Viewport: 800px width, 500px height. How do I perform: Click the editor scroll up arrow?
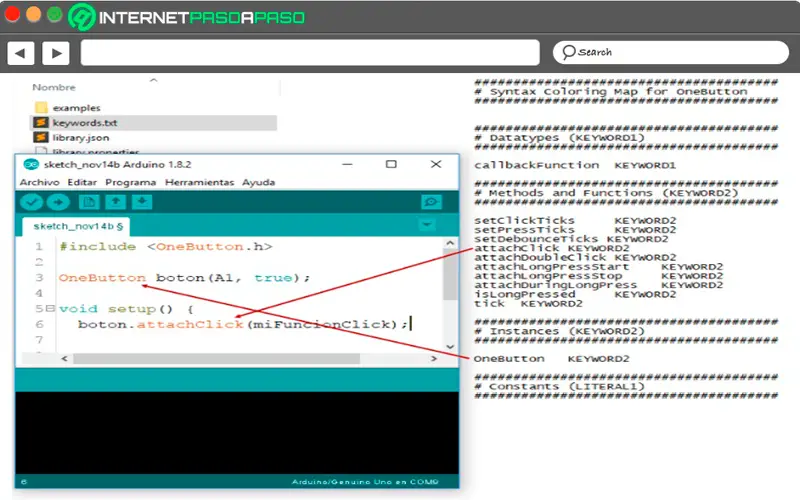[x=450, y=243]
